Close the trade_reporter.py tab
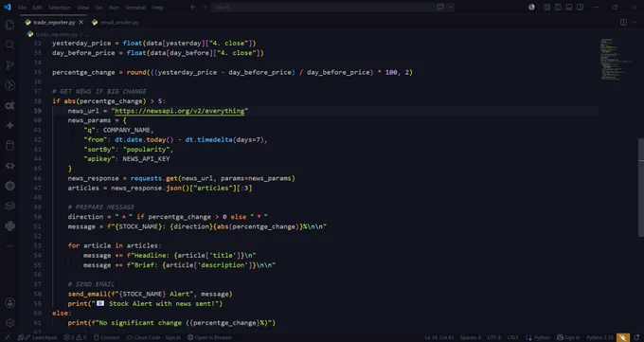This screenshot has width=644, height=342. [x=80, y=22]
